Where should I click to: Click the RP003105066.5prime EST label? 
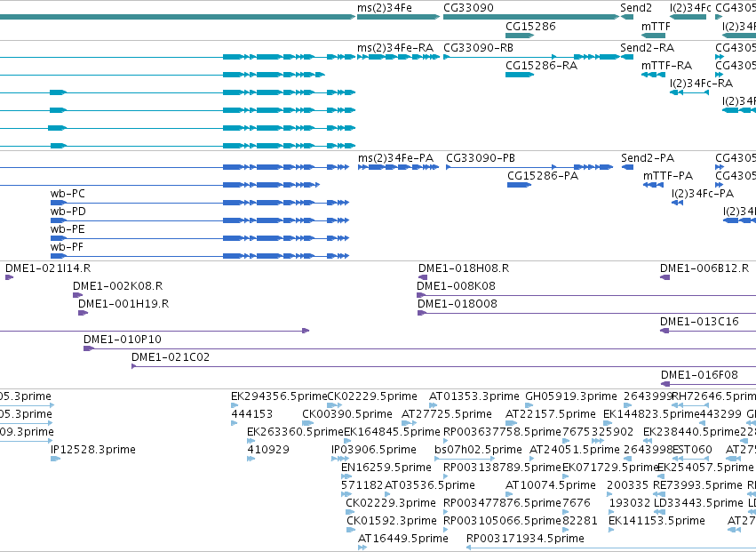point(502,521)
